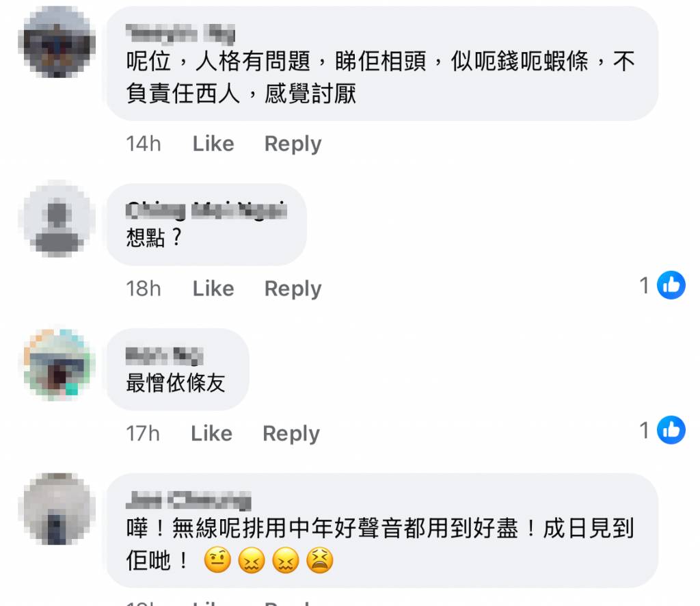Open the 17h timestamp link
The height and width of the screenshot is (606, 700).
pyautogui.click(x=143, y=433)
